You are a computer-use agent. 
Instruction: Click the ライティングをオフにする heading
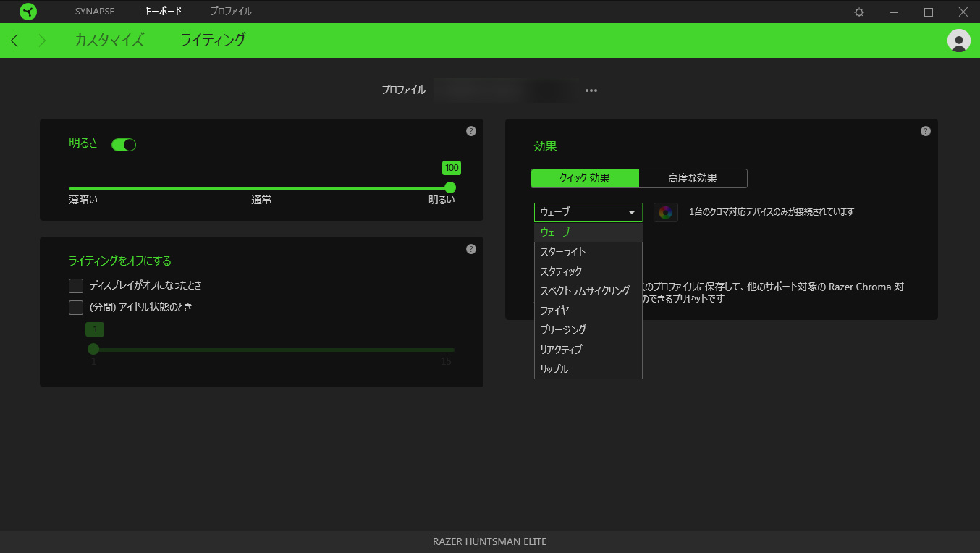(120, 261)
